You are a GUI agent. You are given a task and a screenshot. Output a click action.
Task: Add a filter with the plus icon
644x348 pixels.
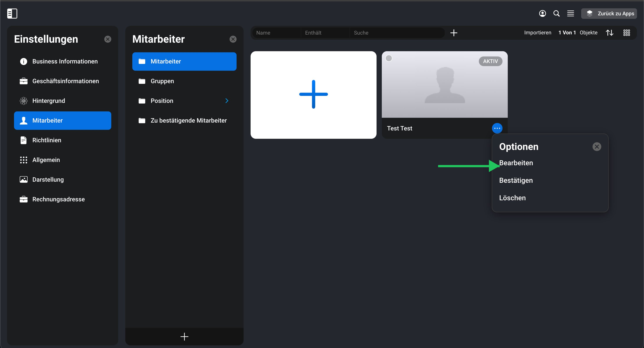(x=453, y=33)
